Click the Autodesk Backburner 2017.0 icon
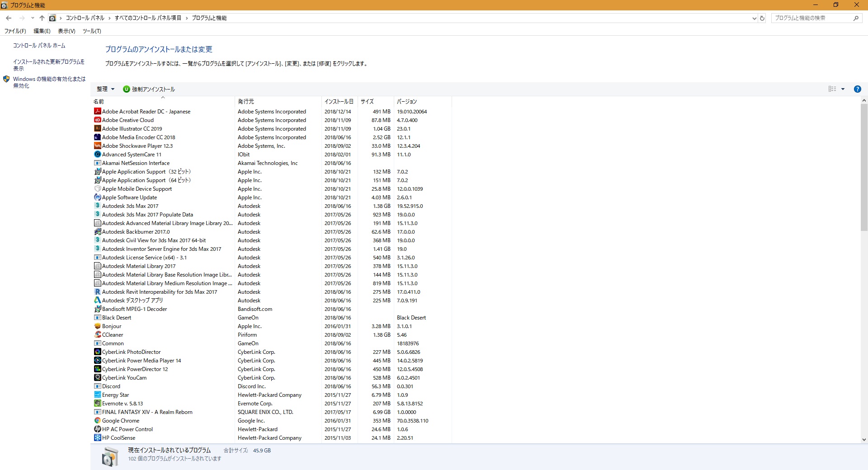The height and width of the screenshot is (470, 868). [x=97, y=231]
